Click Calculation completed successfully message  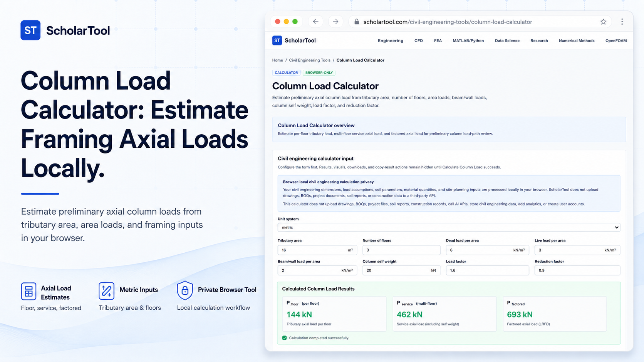319,338
